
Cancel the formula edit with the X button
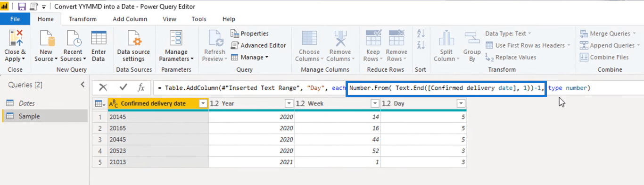[103, 87]
